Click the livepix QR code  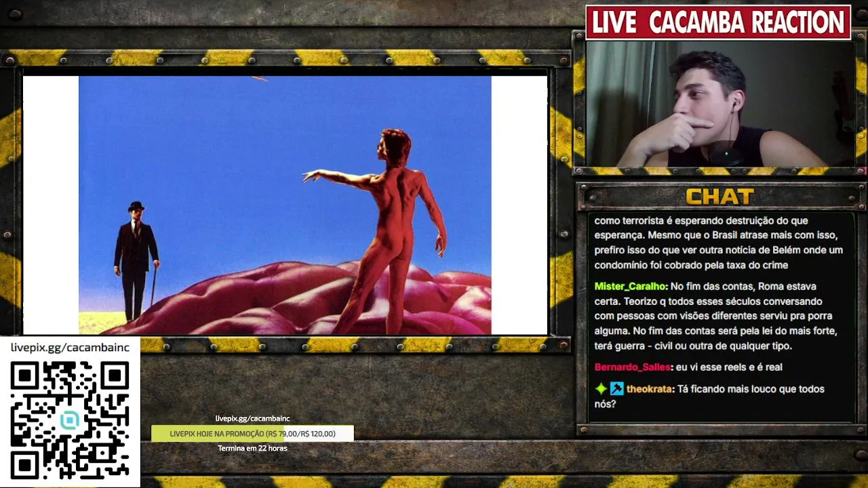coord(70,420)
